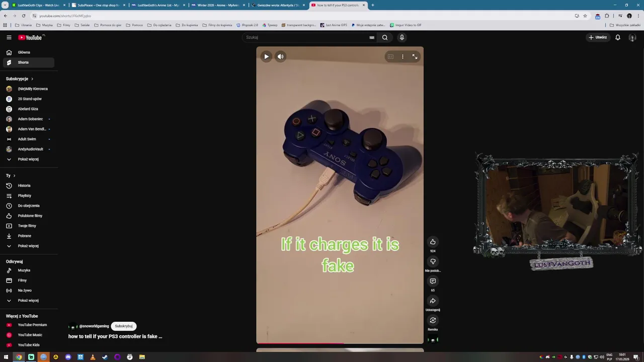Open the Wszystkie zakładki bookmarks folder

[625, 25]
